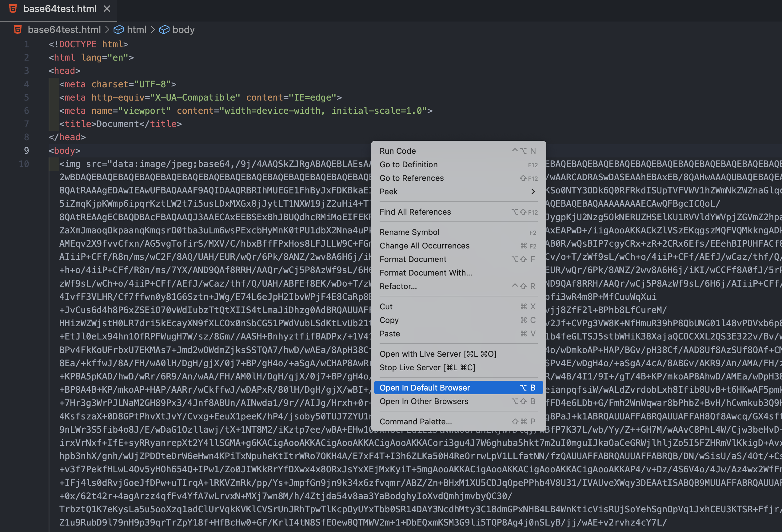Select Open In Other Browsers

424,401
